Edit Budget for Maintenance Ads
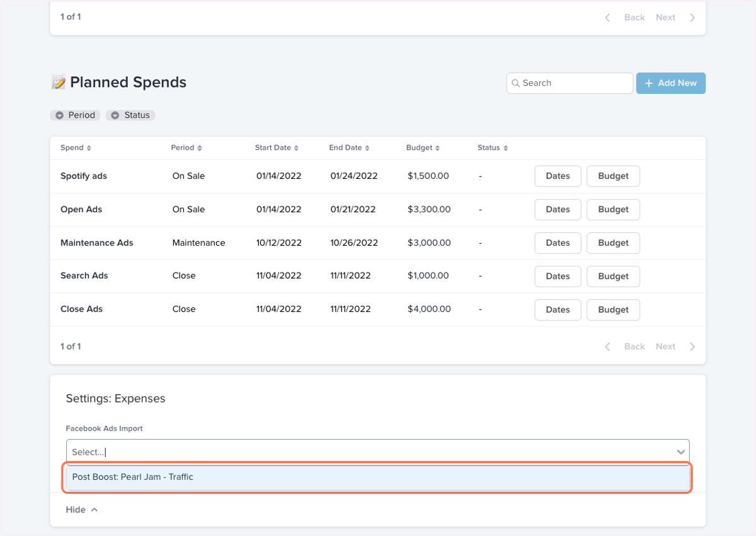This screenshot has height=536, width=756. pyautogui.click(x=613, y=243)
